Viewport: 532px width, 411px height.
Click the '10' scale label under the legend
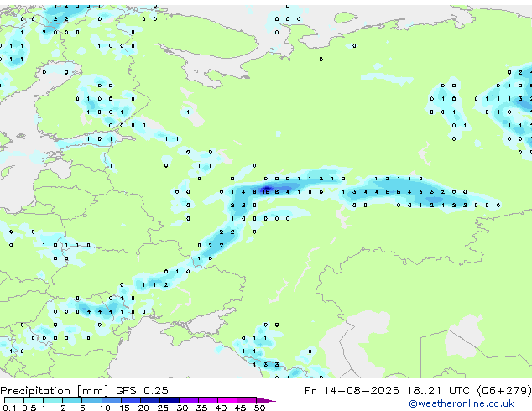[105, 408]
